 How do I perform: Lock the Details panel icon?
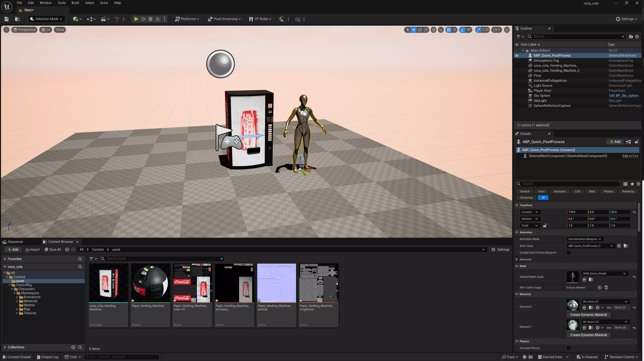(636, 142)
